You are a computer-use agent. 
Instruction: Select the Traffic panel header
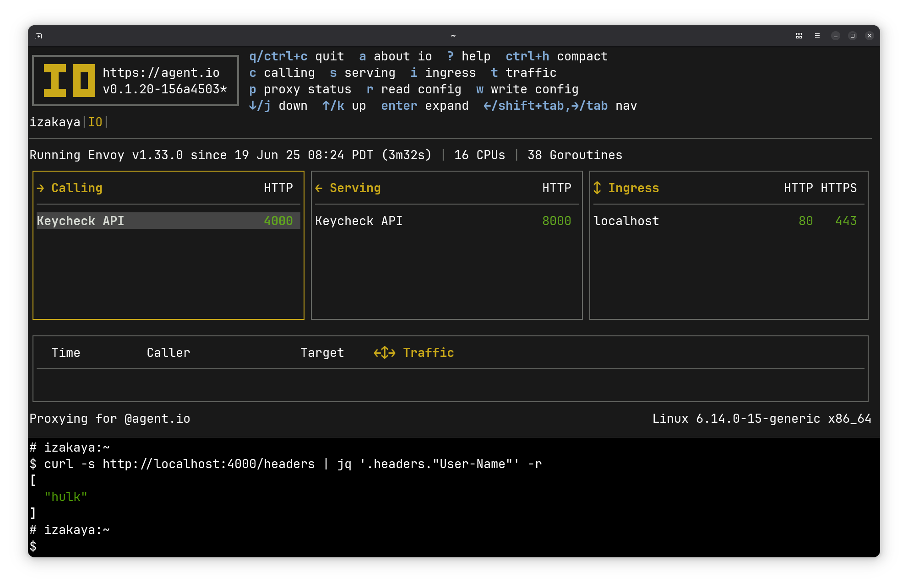pos(429,353)
